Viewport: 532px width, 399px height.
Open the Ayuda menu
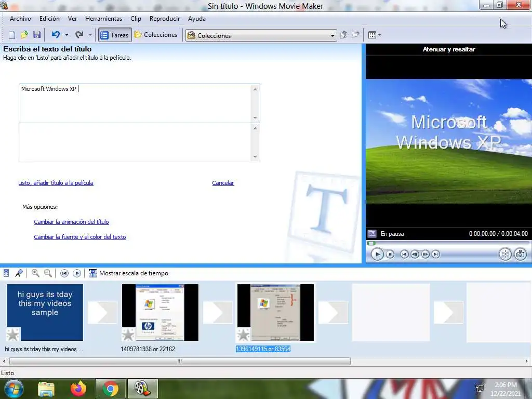pos(197,19)
